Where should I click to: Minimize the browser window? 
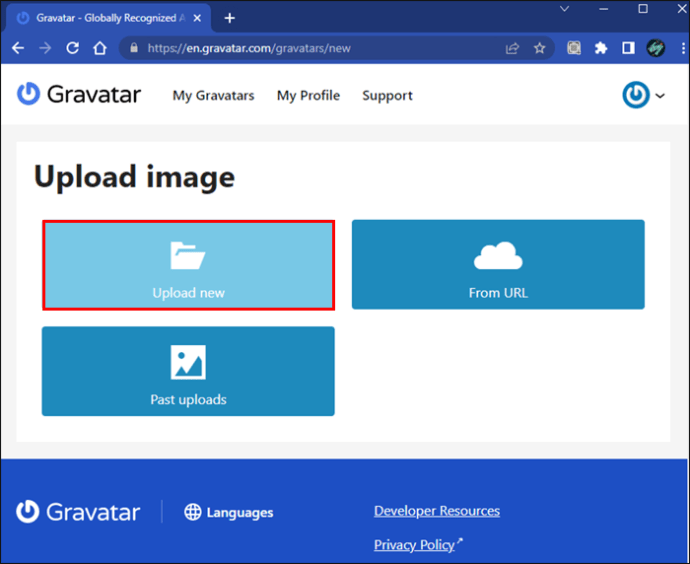[x=604, y=9]
